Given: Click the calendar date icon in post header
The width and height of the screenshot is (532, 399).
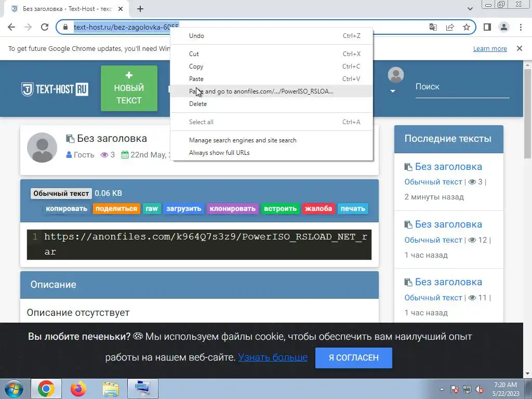Looking at the screenshot, I should (125, 155).
